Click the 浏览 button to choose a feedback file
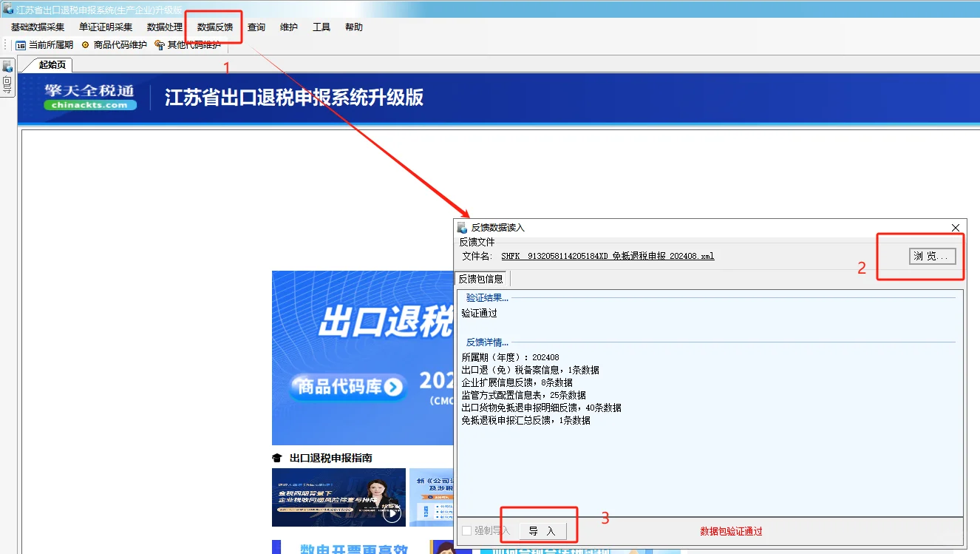This screenshot has height=554, width=980. point(933,256)
